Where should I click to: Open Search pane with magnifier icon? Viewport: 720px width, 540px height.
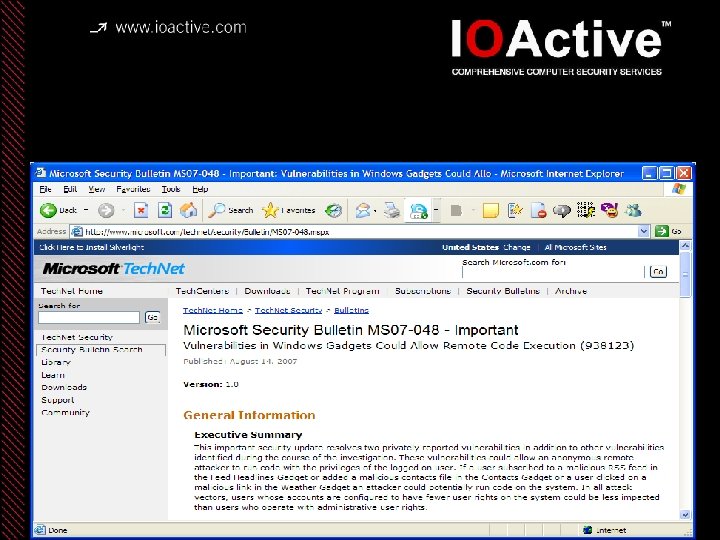coord(230,210)
